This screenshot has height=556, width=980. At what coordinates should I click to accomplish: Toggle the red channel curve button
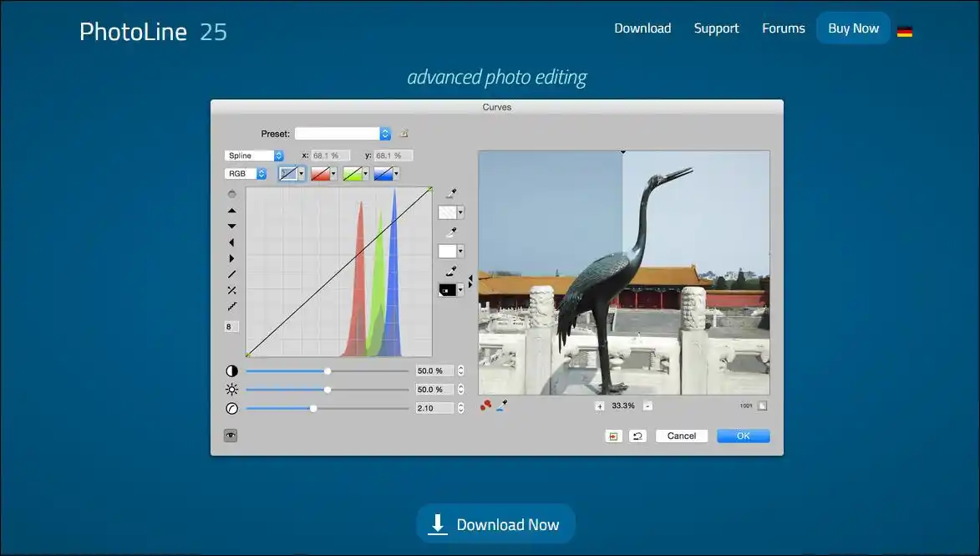pyautogui.click(x=319, y=174)
